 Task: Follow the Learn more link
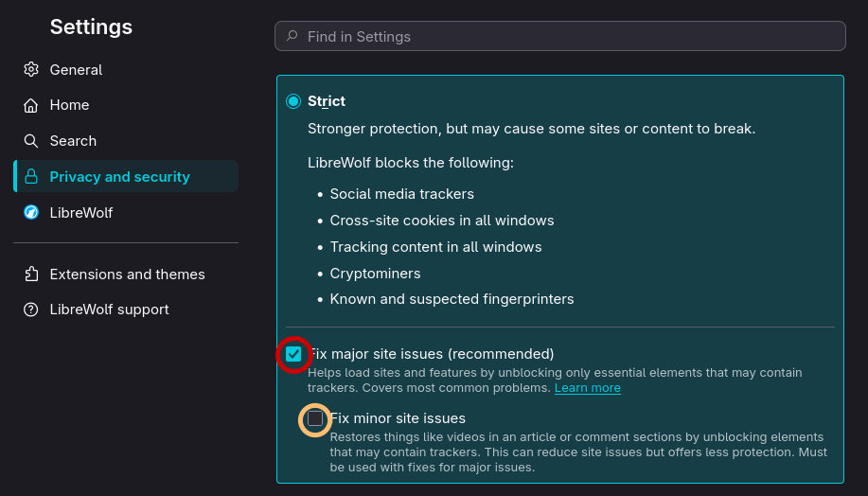(x=587, y=388)
